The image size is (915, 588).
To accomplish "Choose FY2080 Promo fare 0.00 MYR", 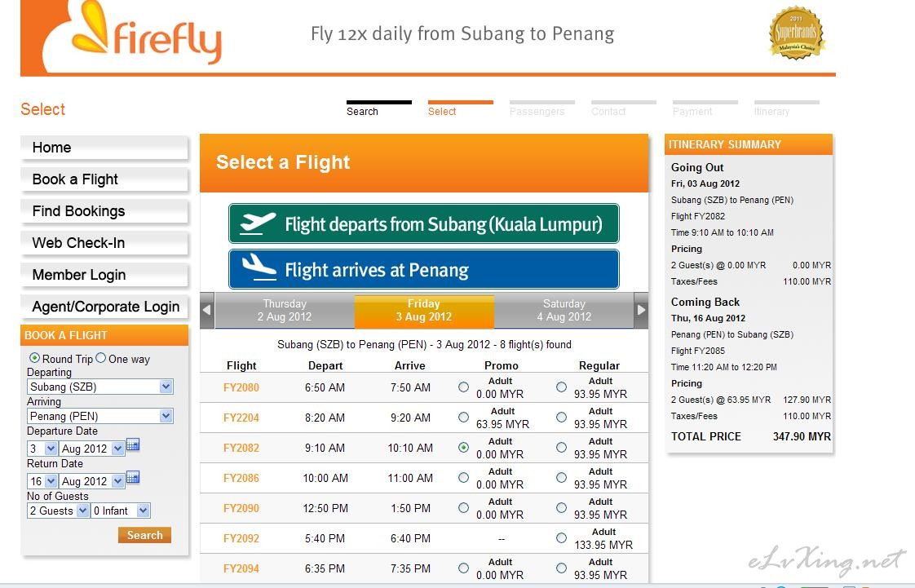I will coord(463,387).
